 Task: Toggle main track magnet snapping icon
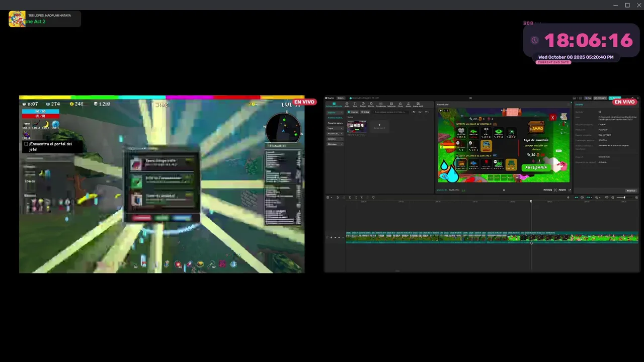[x=576, y=197]
